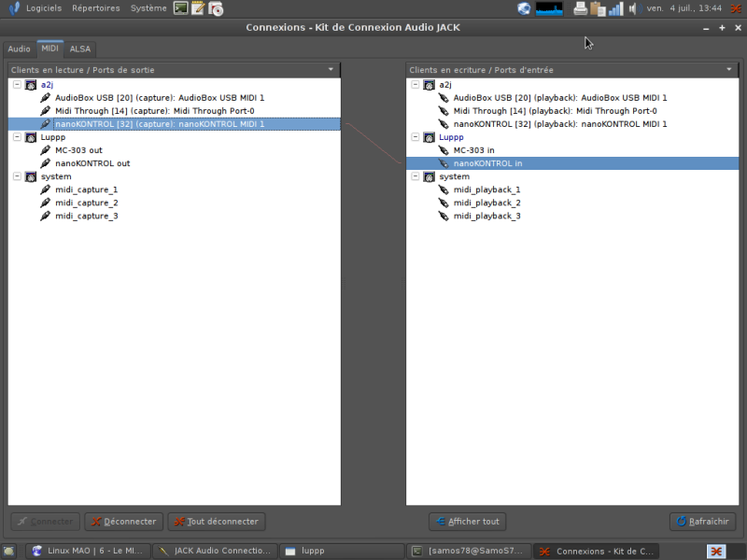Click the Luppp client icon in output ports
This screenshot has height=560, width=747.
[31, 137]
